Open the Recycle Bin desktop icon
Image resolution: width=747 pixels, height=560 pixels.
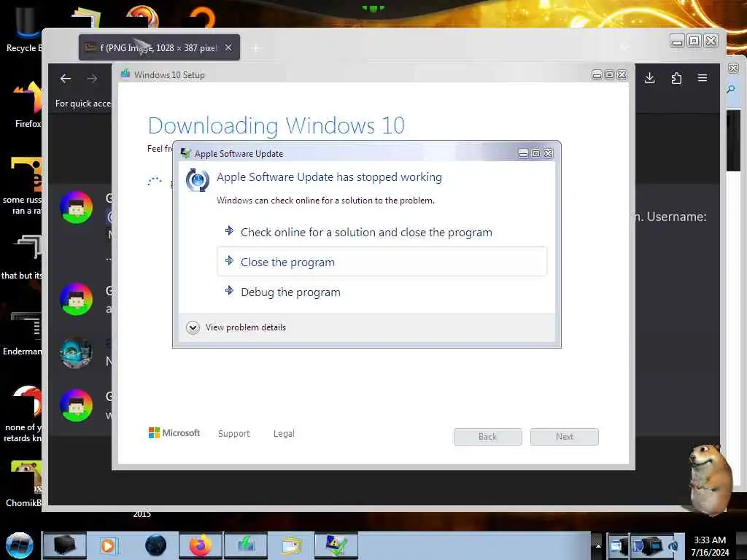24,29
